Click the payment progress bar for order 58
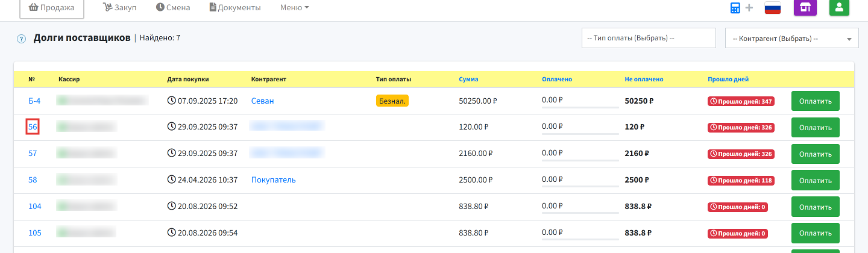Image resolution: width=868 pixels, height=253 pixels. 580,186
